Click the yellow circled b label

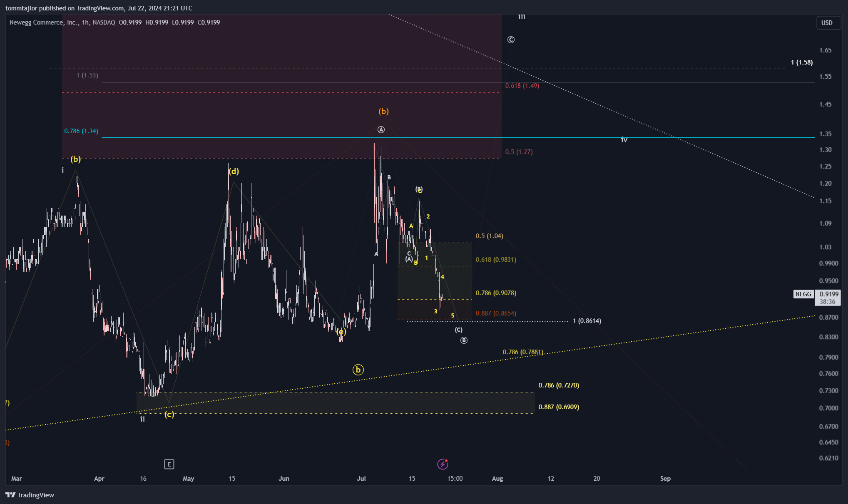358,370
